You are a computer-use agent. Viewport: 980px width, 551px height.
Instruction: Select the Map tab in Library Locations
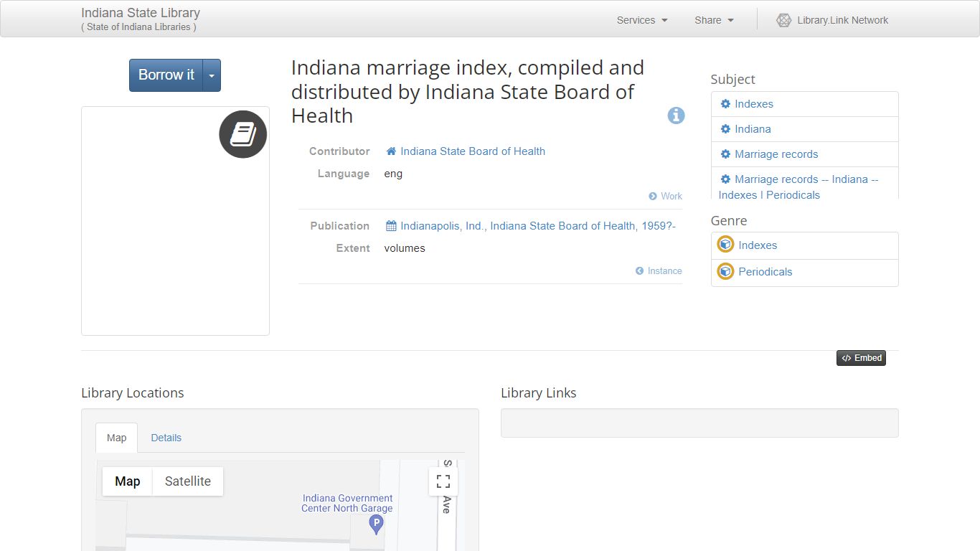116,438
